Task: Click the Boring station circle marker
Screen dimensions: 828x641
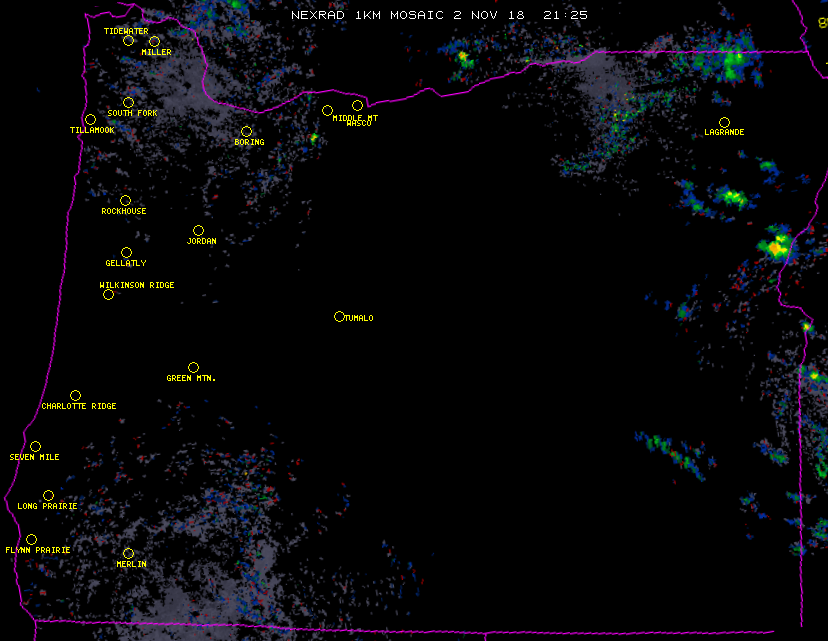Action: pos(246,131)
